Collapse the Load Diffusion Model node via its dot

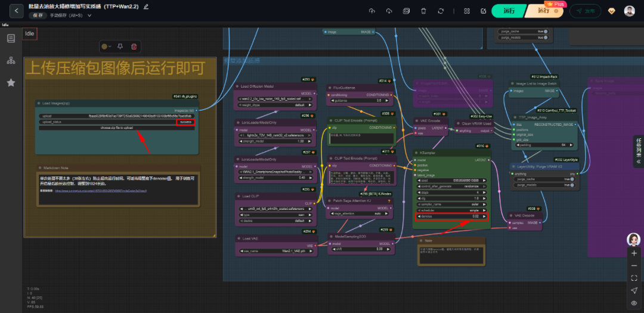pyautogui.click(x=237, y=86)
